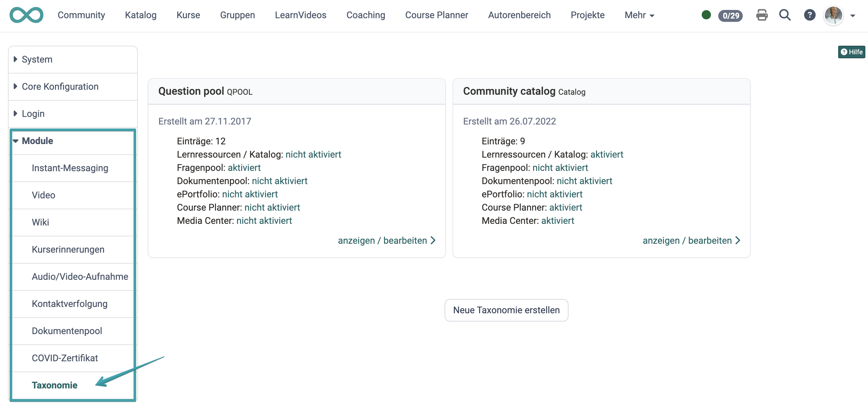Switch to Gruppen
868x403 pixels.
(x=237, y=15)
